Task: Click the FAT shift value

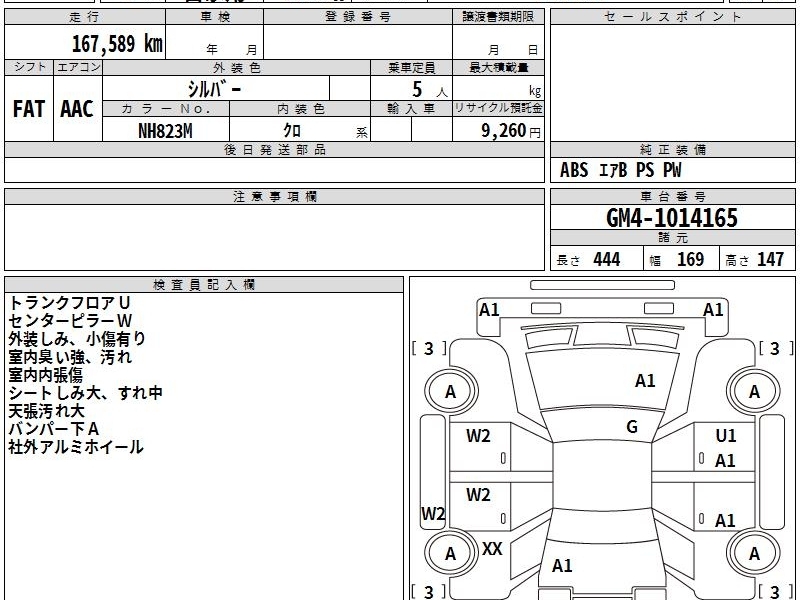Action: coord(29,109)
